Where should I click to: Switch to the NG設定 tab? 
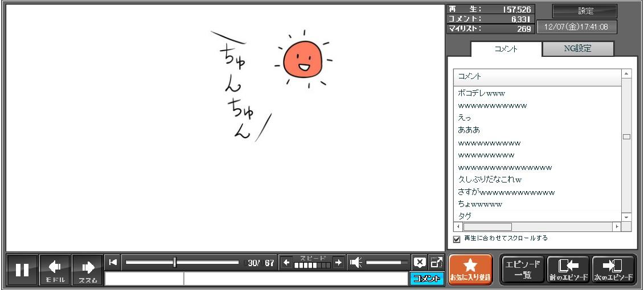pos(577,49)
